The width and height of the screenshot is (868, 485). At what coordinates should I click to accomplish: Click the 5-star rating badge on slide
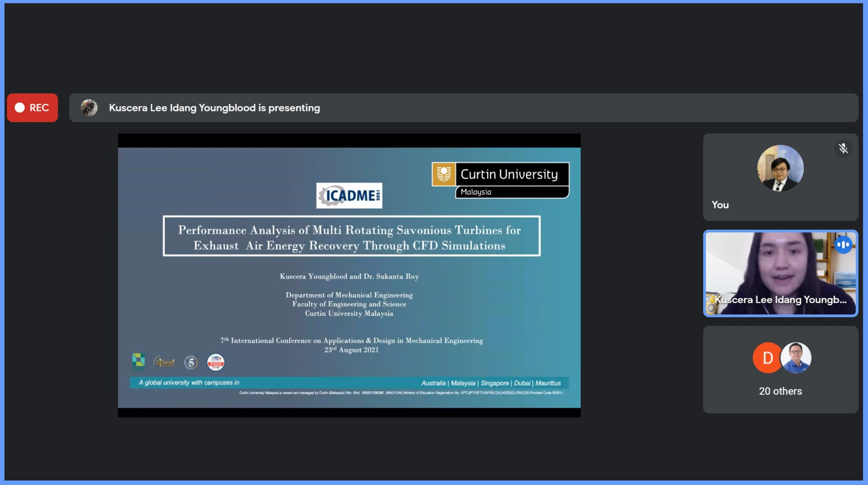(191, 362)
